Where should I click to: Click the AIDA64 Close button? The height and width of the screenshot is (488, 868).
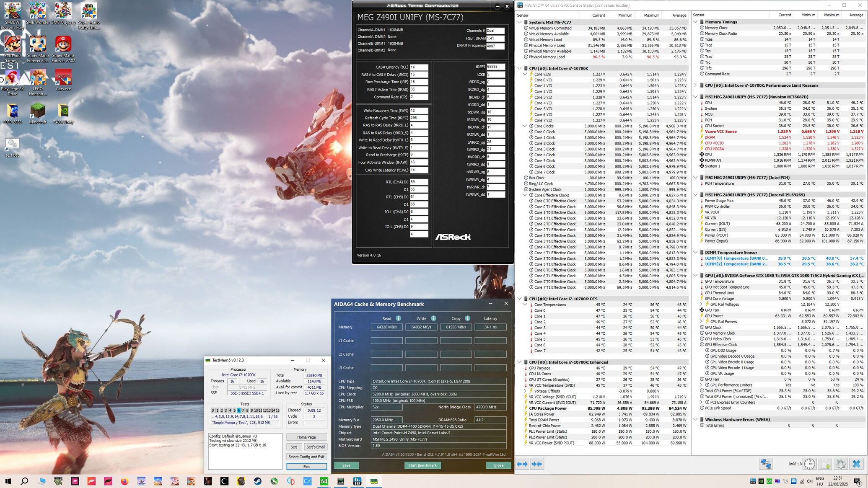click(498, 465)
